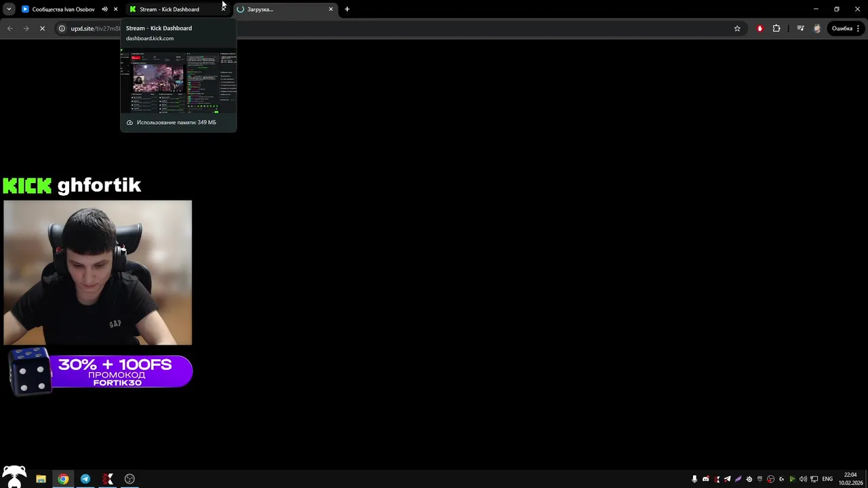This screenshot has width=868, height=488.
Task: Open the clock and calendar 22:04
Action: 850,479
